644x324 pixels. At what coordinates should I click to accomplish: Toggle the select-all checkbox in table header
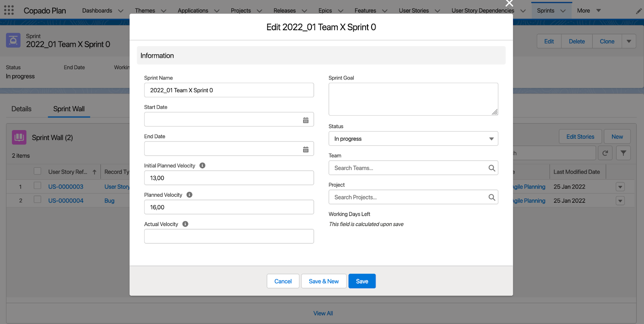[x=37, y=171]
